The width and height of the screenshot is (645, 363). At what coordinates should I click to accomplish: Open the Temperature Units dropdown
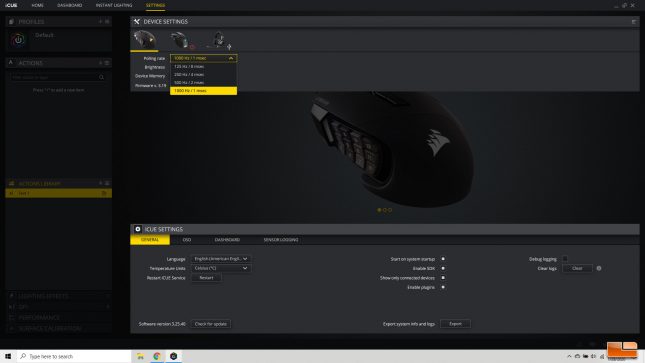(x=221, y=268)
